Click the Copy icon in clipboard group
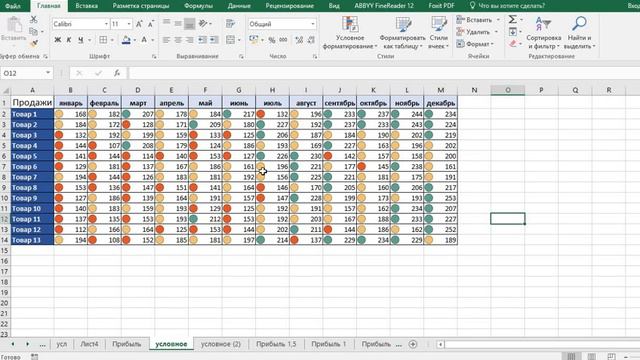 point(33,31)
